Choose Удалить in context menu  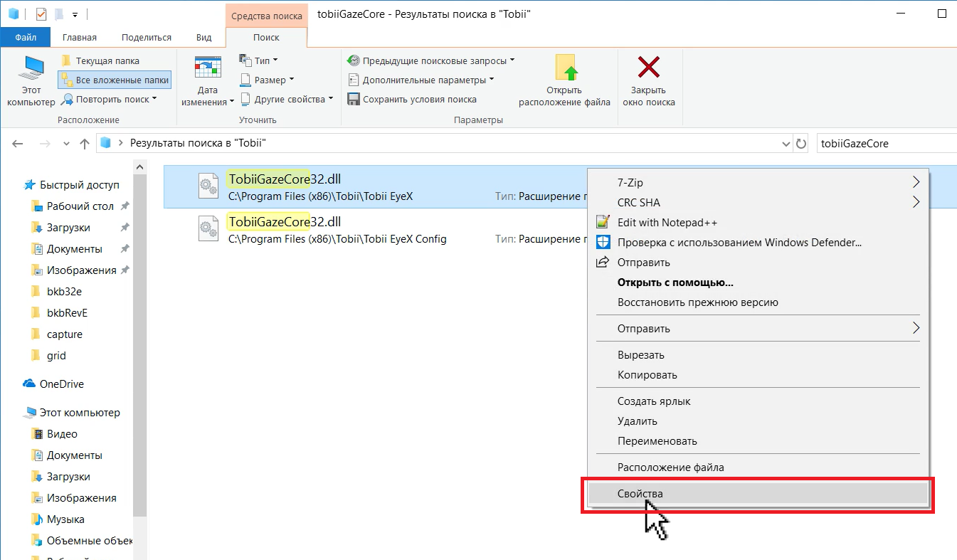point(759,421)
